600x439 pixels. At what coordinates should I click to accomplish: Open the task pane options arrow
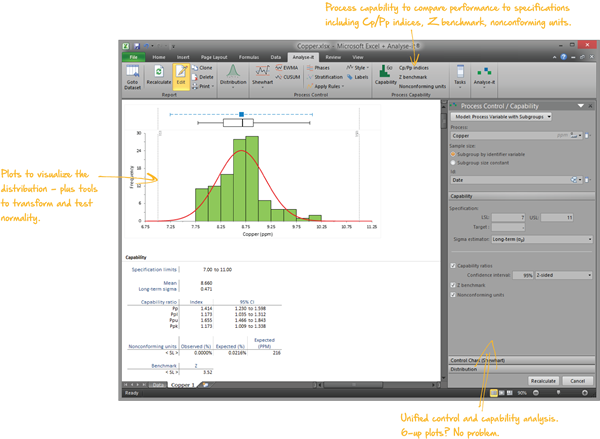click(x=580, y=106)
